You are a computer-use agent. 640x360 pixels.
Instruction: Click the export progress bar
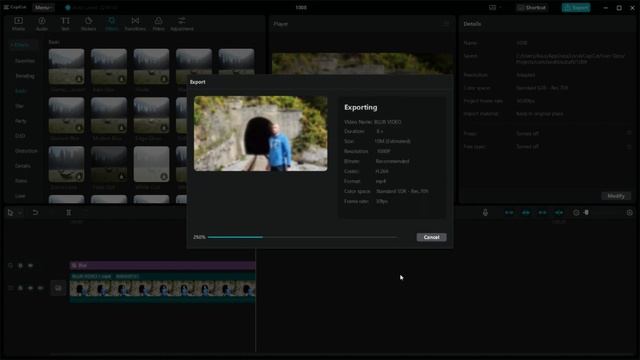(x=302, y=237)
